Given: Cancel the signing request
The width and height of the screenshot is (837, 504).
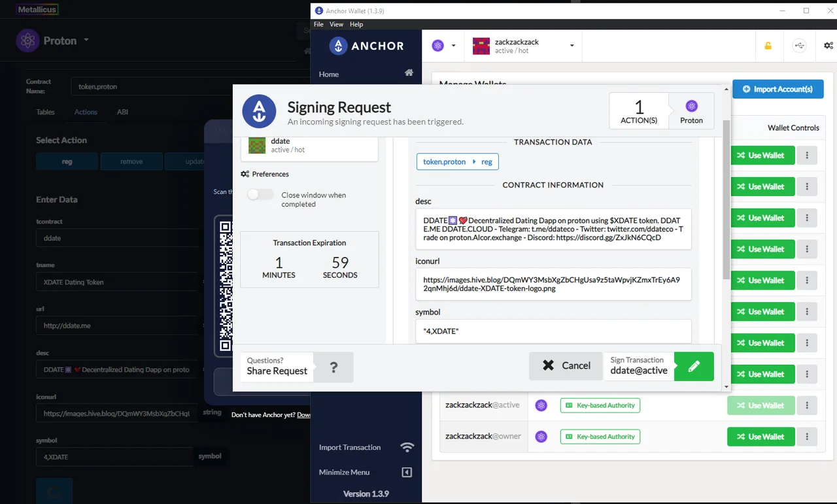Looking at the screenshot, I should pyautogui.click(x=566, y=366).
